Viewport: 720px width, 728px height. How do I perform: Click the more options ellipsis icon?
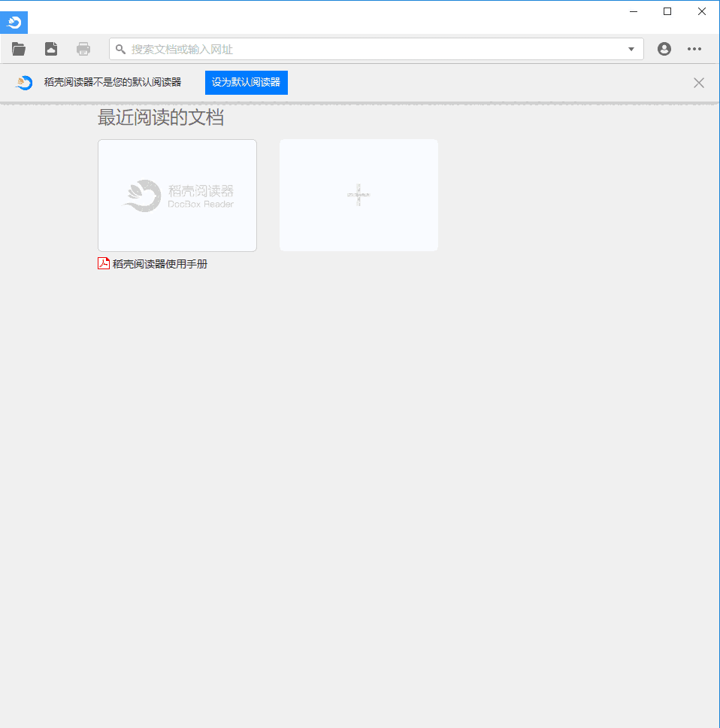point(694,48)
